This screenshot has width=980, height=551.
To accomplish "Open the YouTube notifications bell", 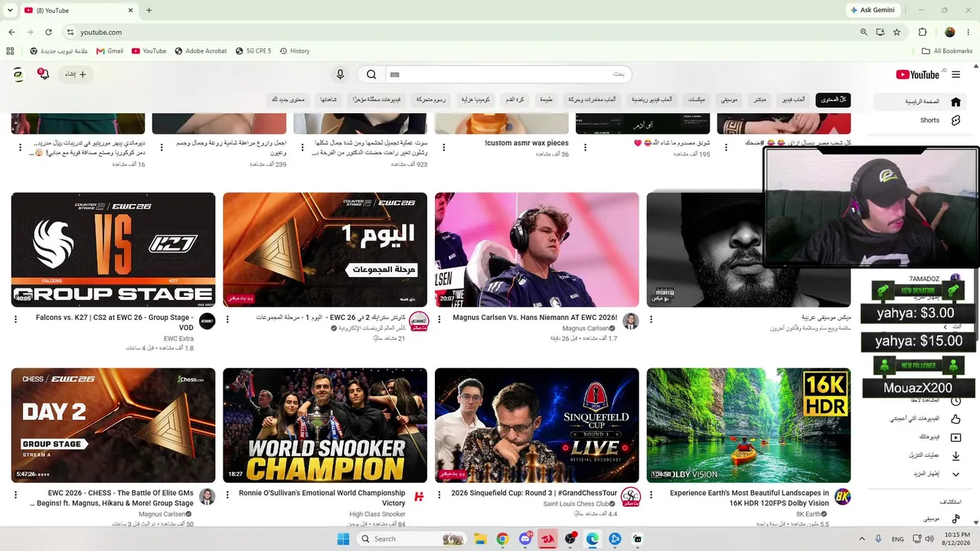I will 44,74.
